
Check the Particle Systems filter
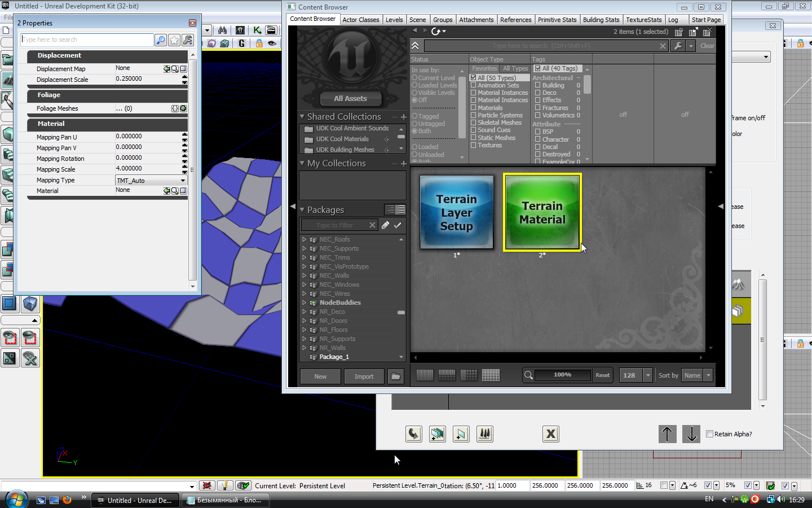(474, 115)
